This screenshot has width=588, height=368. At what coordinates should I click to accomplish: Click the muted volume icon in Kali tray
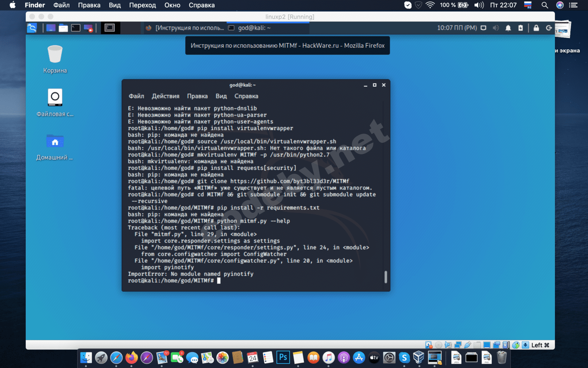click(x=496, y=28)
